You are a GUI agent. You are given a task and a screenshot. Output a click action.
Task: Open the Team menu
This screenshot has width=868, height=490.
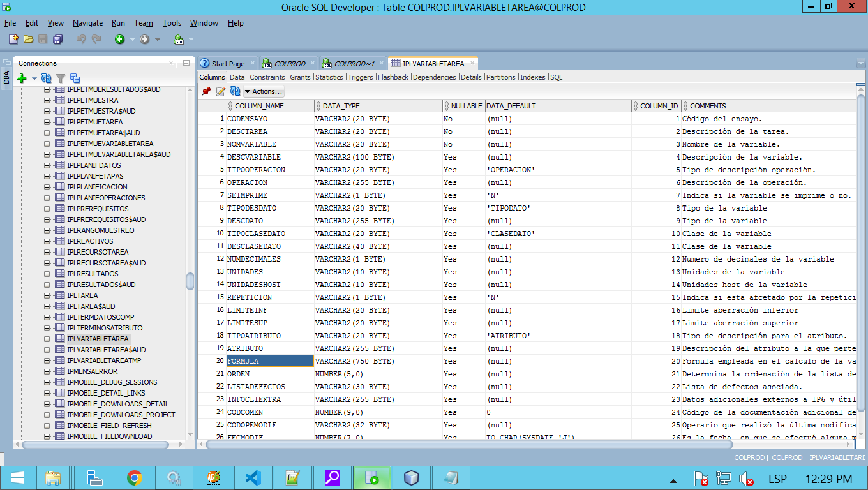[144, 23]
